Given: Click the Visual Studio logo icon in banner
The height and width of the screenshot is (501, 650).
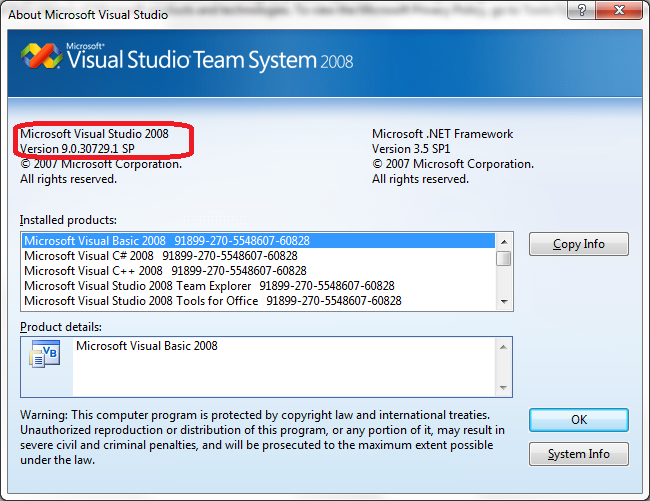Looking at the screenshot, I should pyautogui.click(x=42, y=59).
